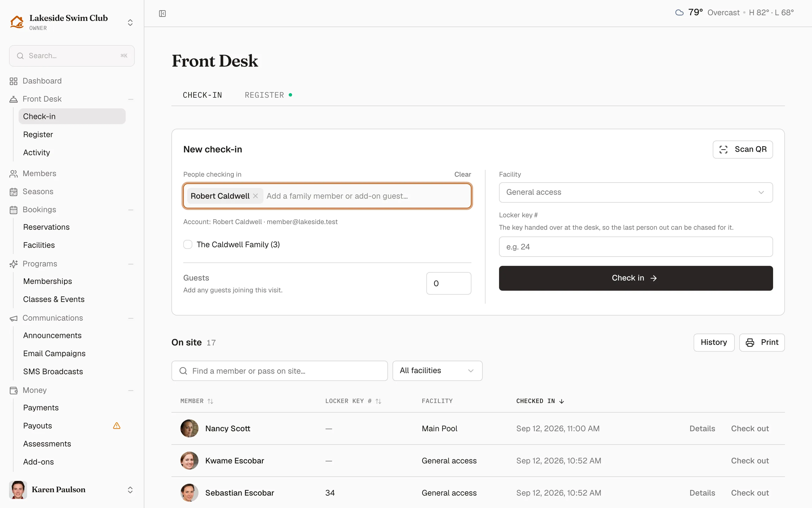812x508 pixels.
Task: Open Details for Sebastian Escobar
Action: click(702, 493)
